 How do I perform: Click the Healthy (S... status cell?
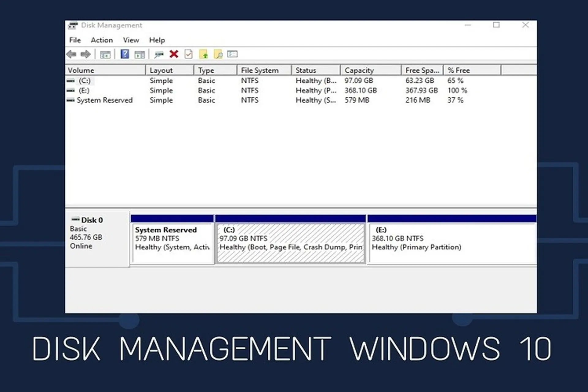pyautogui.click(x=316, y=100)
